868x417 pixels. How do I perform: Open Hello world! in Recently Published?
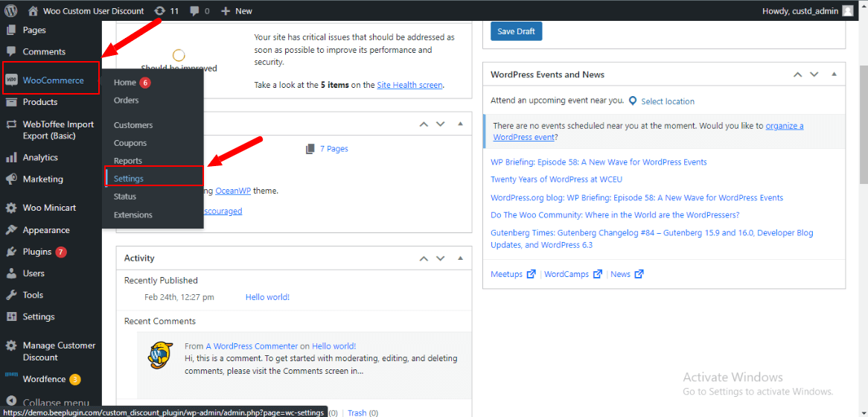click(267, 297)
